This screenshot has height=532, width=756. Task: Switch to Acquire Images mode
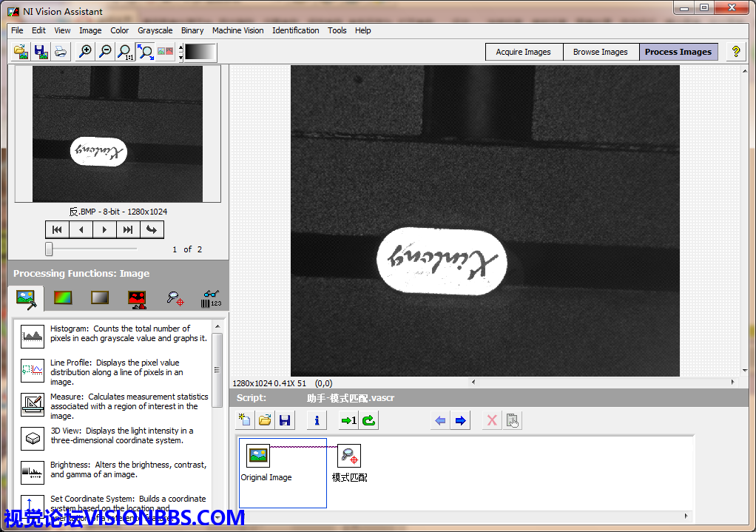click(523, 52)
